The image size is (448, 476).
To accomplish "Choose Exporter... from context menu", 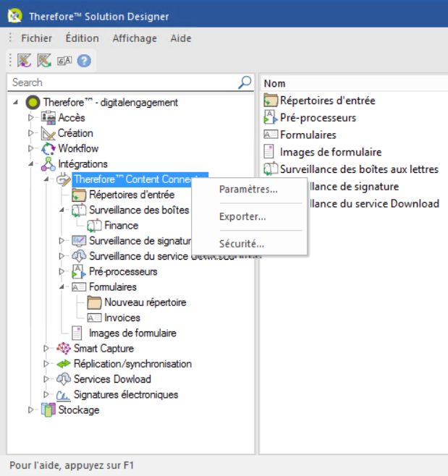I will [249, 217].
